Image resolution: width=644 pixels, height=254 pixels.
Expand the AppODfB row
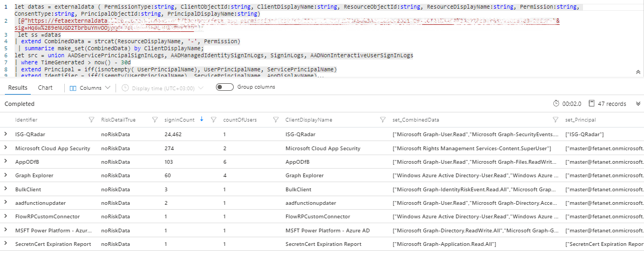pos(6,162)
